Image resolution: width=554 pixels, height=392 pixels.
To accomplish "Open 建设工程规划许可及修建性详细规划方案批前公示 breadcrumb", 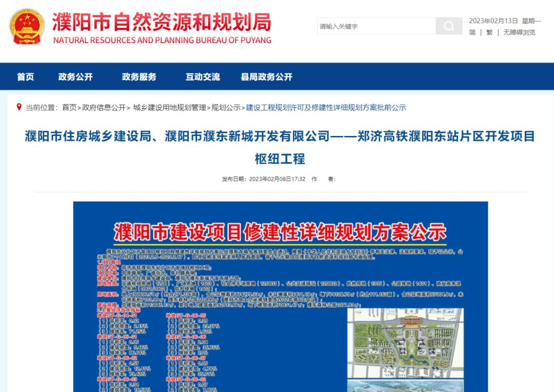I will 326,107.
